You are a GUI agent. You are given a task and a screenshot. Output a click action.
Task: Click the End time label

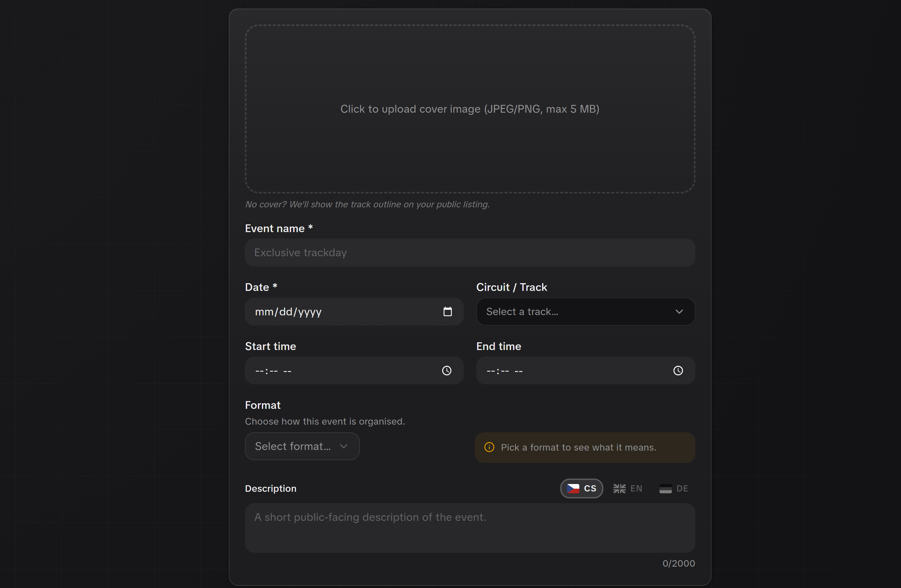tap(498, 346)
